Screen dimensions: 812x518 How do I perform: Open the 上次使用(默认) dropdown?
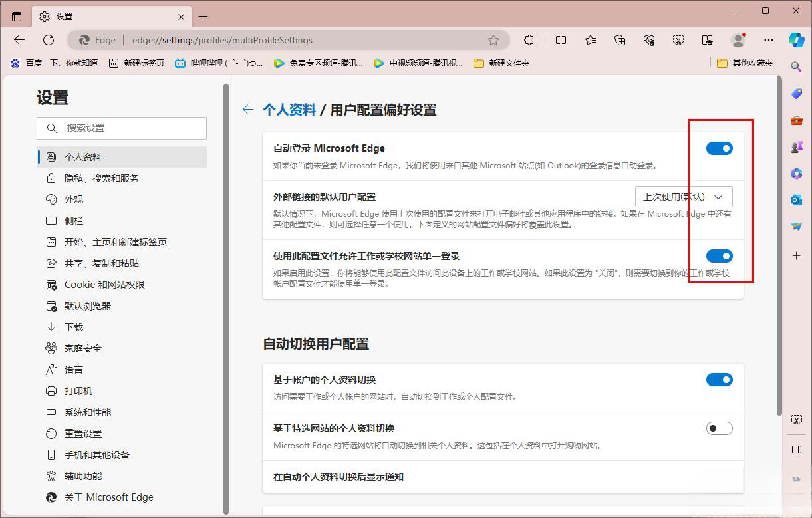tap(684, 197)
